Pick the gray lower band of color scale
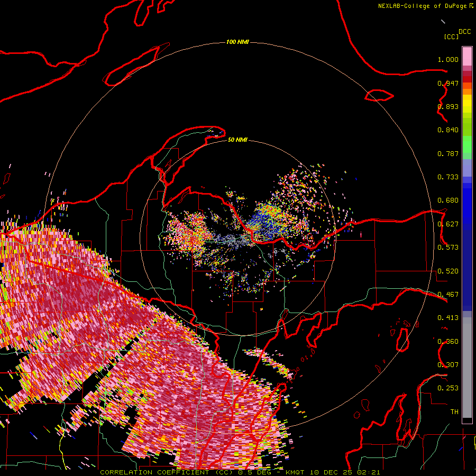The height and width of the screenshot is (476, 476). point(467,368)
